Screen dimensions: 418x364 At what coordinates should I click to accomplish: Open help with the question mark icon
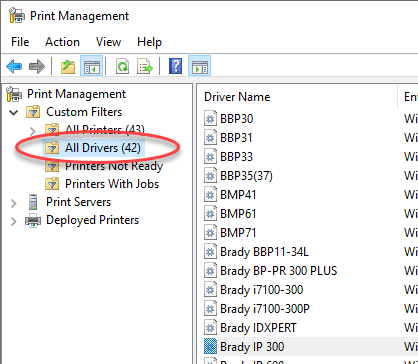[175, 66]
